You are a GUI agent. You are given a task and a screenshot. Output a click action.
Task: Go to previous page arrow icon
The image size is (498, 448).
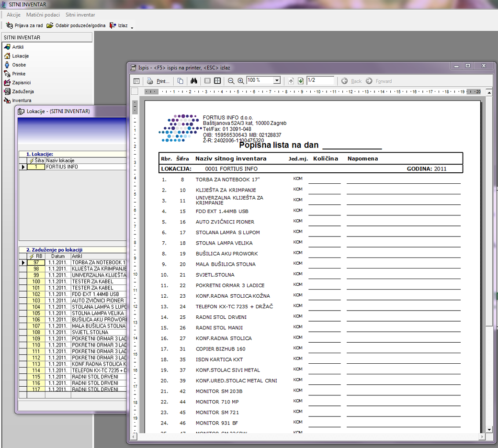(291, 81)
